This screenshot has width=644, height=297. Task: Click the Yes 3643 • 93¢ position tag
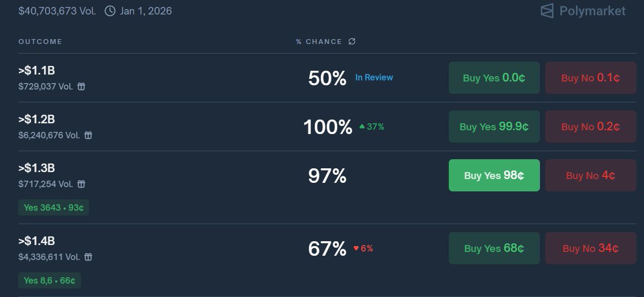click(54, 207)
